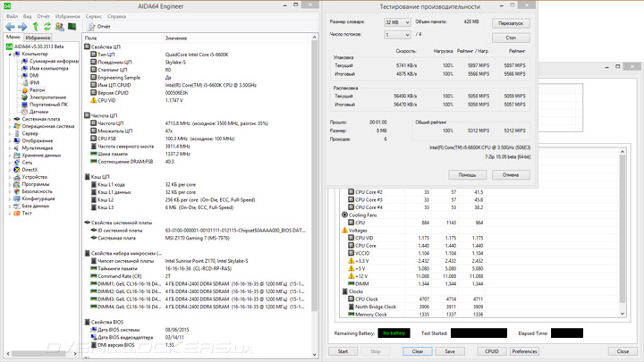Expand the Операционная система tree node
Image resolution: width=644 pixels, height=362 pixels.
(10, 126)
